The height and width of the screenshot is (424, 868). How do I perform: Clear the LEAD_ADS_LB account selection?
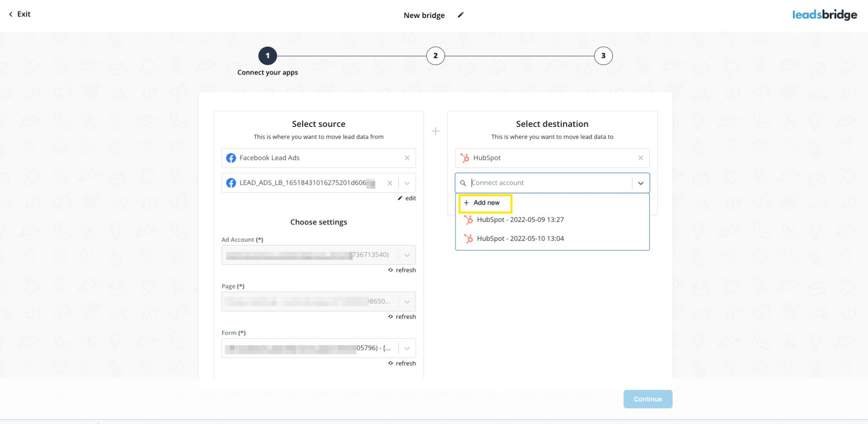(389, 183)
